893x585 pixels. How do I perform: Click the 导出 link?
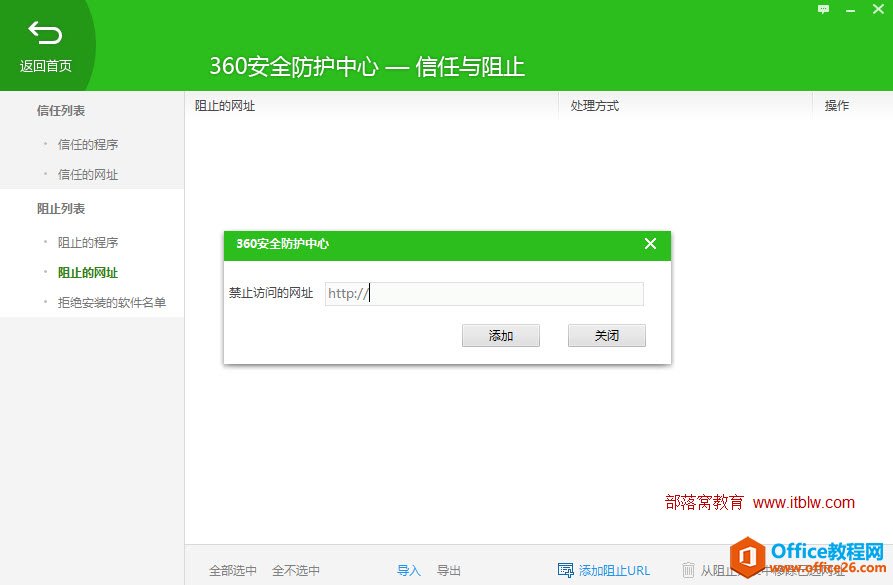pyautogui.click(x=448, y=570)
